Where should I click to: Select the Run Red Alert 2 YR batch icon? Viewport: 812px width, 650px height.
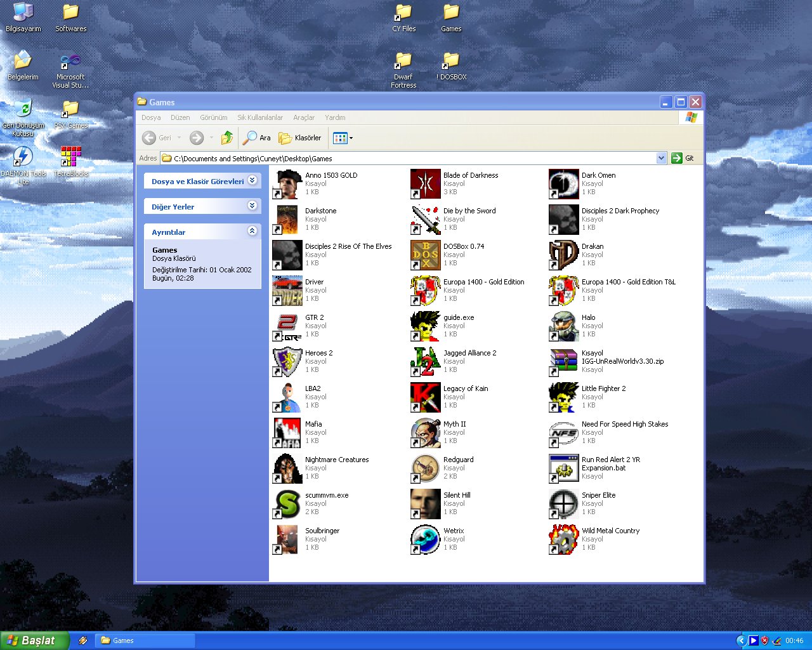click(563, 468)
